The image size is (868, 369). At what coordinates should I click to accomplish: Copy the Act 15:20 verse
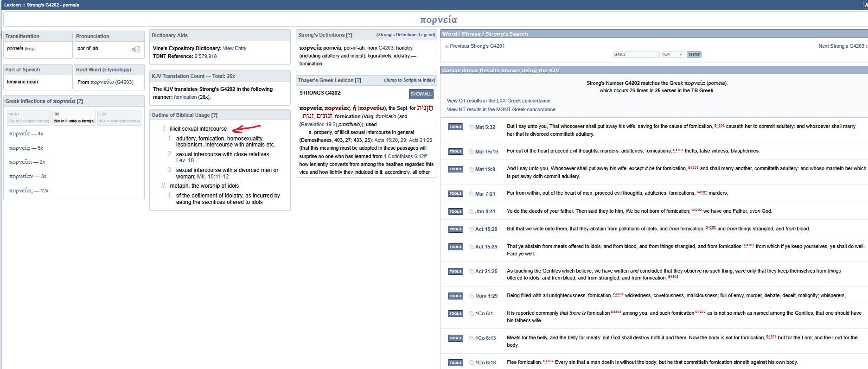point(471,229)
